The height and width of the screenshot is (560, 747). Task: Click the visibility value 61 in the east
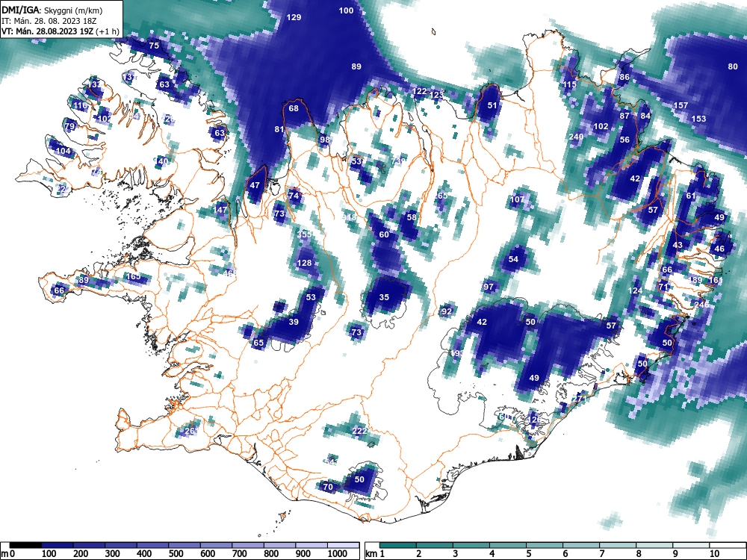(691, 196)
